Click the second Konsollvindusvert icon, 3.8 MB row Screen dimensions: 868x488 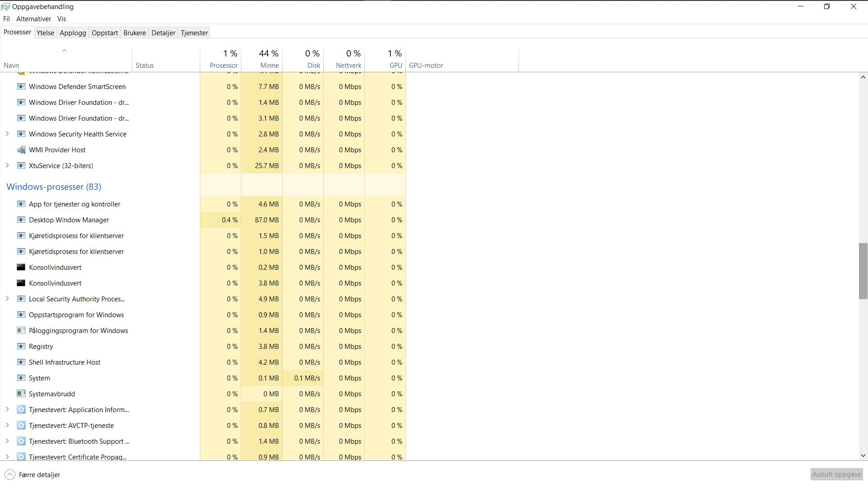click(x=21, y=283)
